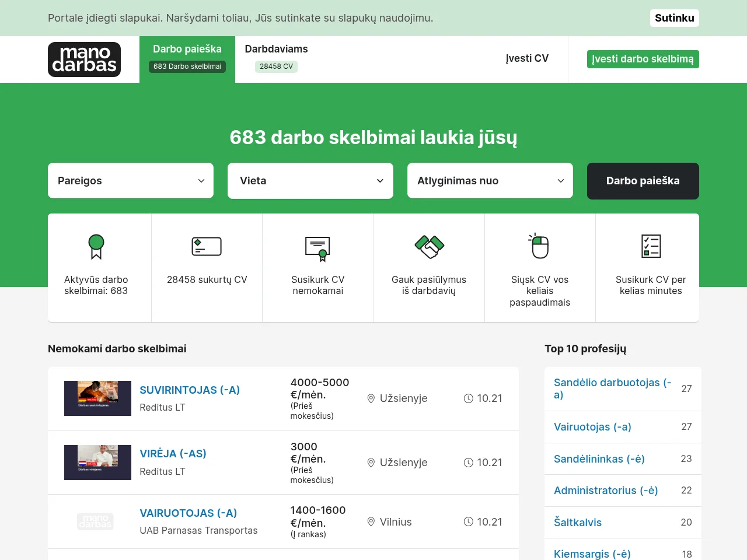
Task: Click the Aktyvūs darbo skelbimai: 683 text
Action: [96, 285]
